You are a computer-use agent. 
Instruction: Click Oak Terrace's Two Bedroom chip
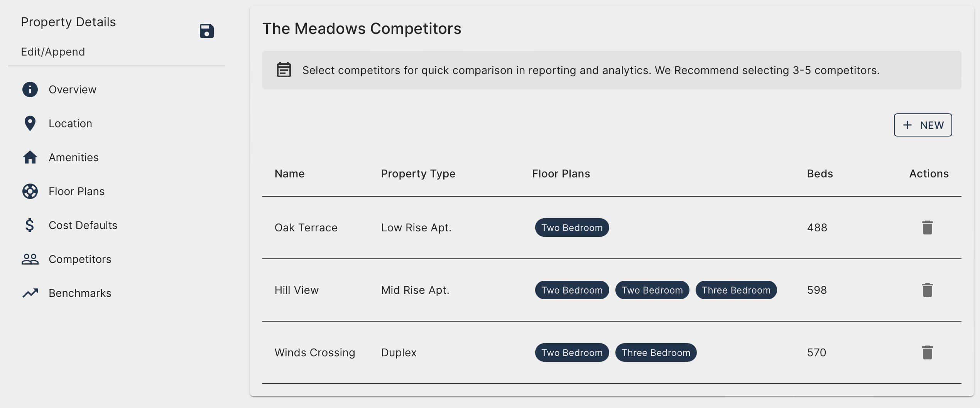pyautogui.click(x=572, y=228)
